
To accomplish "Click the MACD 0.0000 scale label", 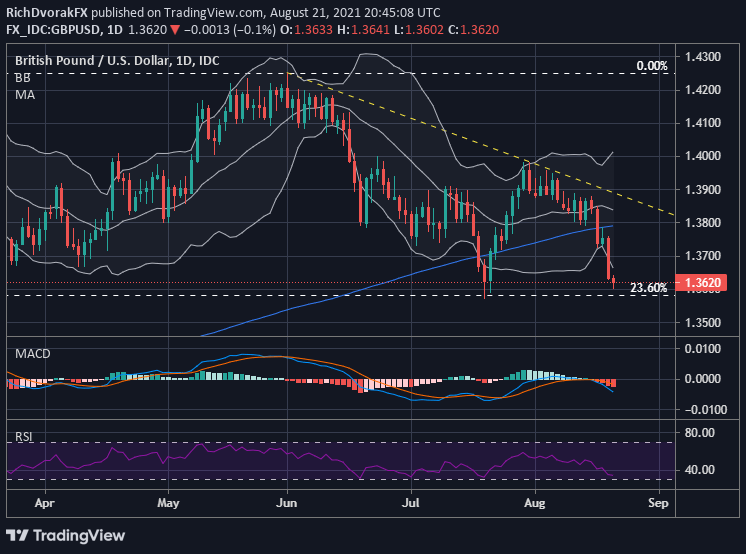I will point(703,379).
